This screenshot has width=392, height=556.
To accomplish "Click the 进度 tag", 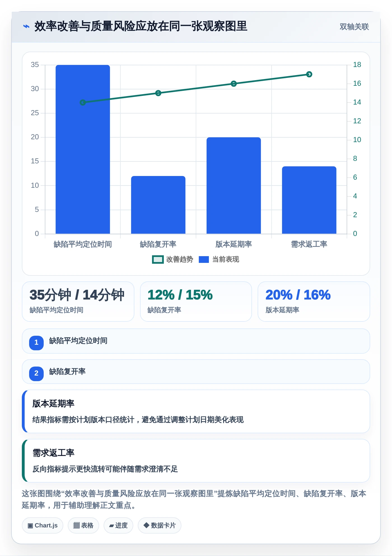I will 118,525.
